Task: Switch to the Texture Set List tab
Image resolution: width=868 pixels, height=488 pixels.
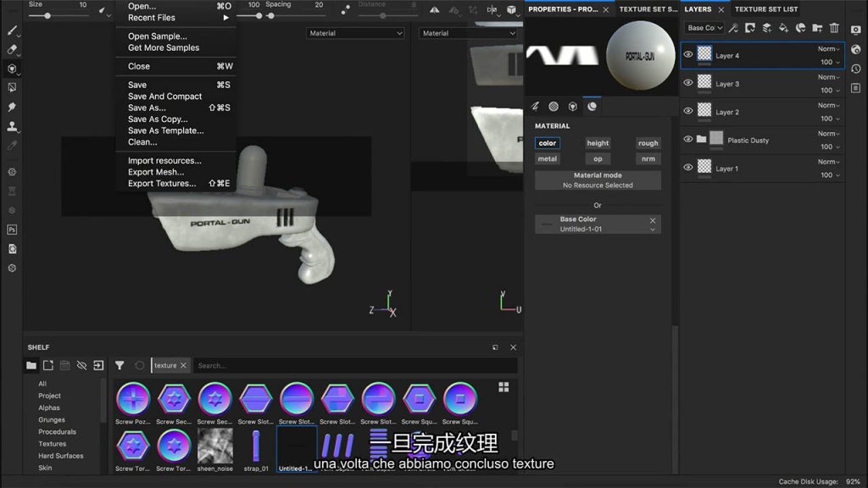Action: click(766, 9)
